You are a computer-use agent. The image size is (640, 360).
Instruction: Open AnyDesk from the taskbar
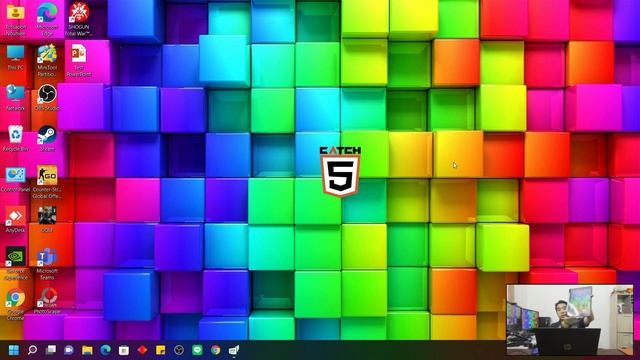(x=142, y=350)
